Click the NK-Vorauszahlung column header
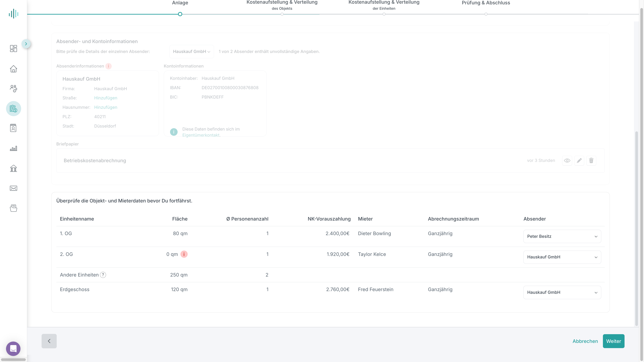The height and width of the screenshot is (362, 644). click(x=329, y=219)
